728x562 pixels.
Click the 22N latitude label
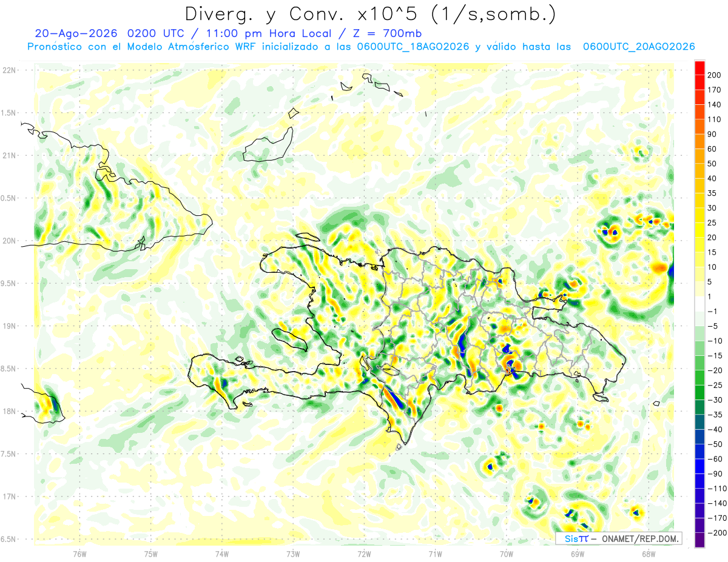coord(9,70)
